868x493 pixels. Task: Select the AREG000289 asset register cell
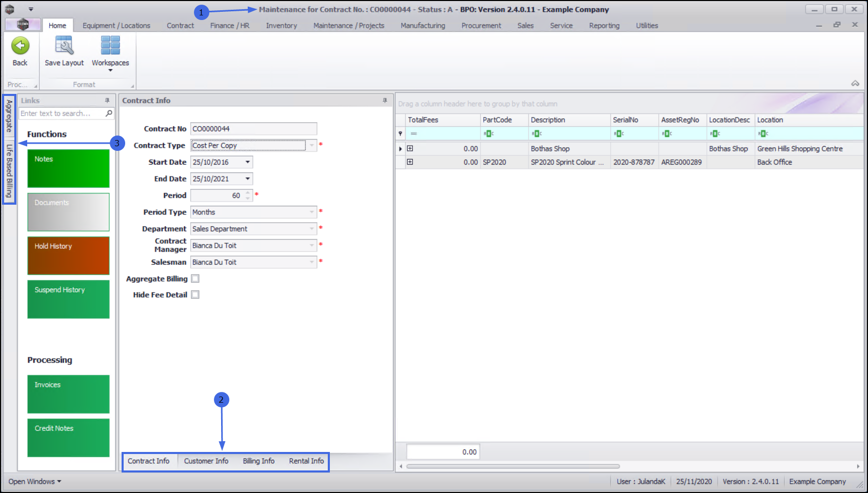click(x=681, y=162)
